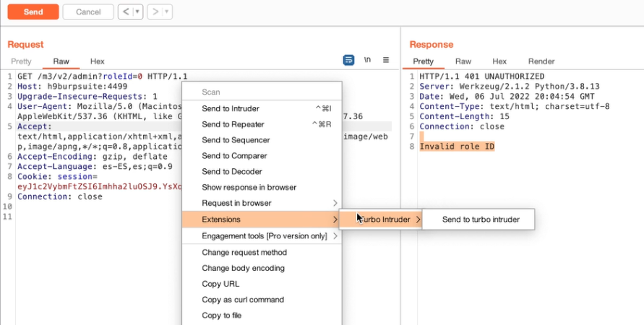Screen dimensions: 644x325
Task: Open Request panel hamburger options menu
Action: [x=386, y=60]
